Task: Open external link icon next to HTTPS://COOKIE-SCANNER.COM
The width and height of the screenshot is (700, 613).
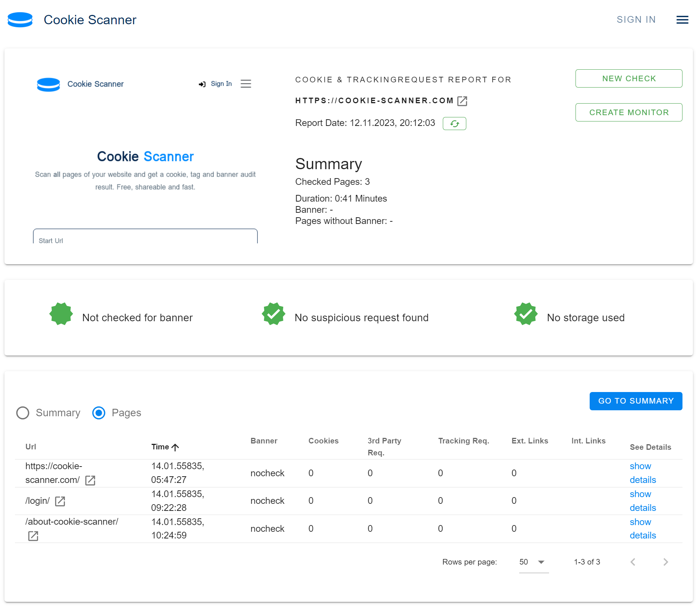Action: (x=462, y=101)
